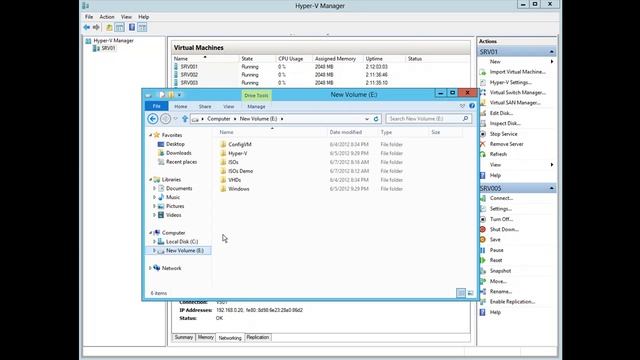Click the SRV001 virtual machine icon
The image size is (640, 360).
point(176,67)
